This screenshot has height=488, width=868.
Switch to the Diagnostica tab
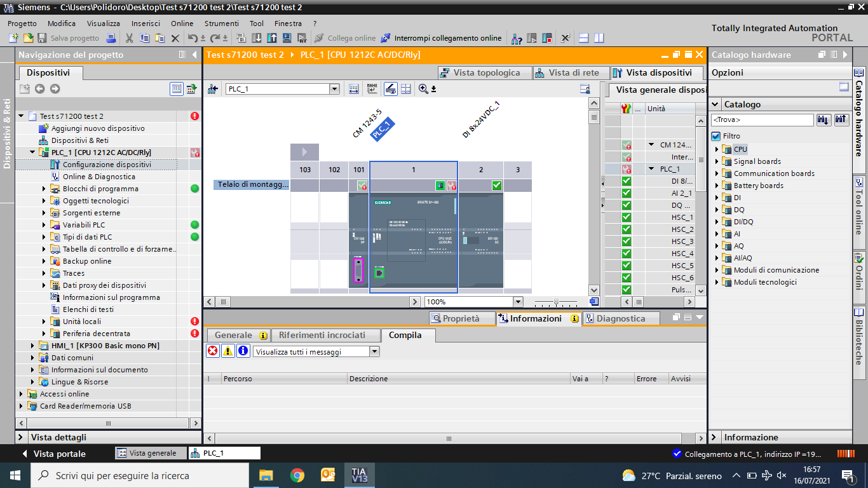(621, 318)
